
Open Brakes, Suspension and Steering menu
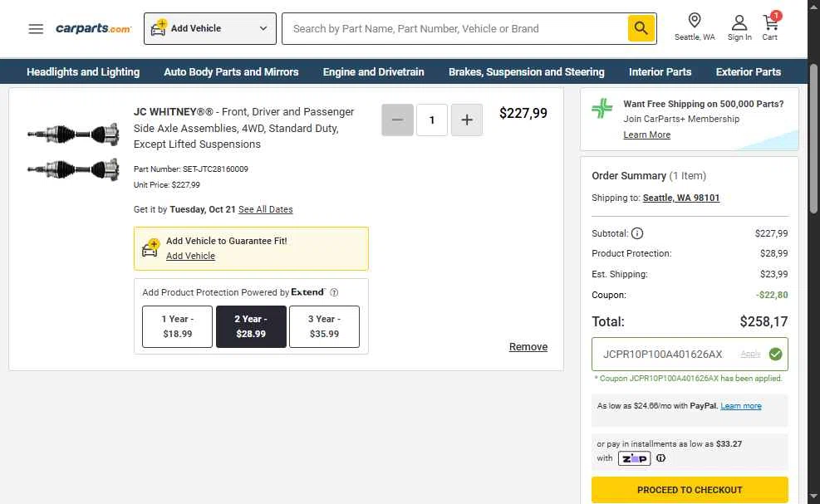coord(527,71)
